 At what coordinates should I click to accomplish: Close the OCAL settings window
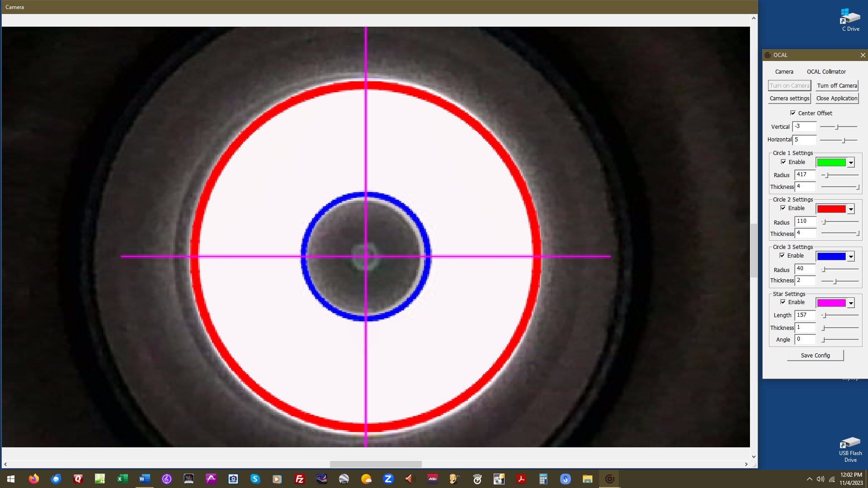[x=863, y=55]
